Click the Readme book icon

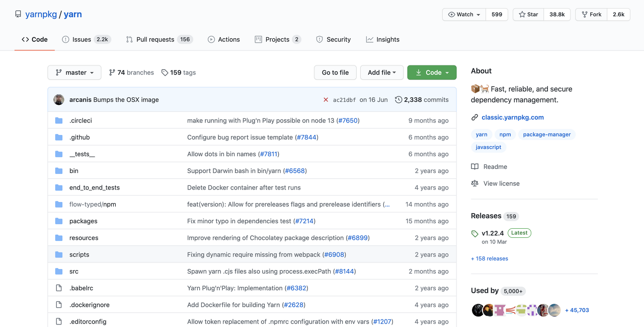pyautogui.click(x=474, y=167)
